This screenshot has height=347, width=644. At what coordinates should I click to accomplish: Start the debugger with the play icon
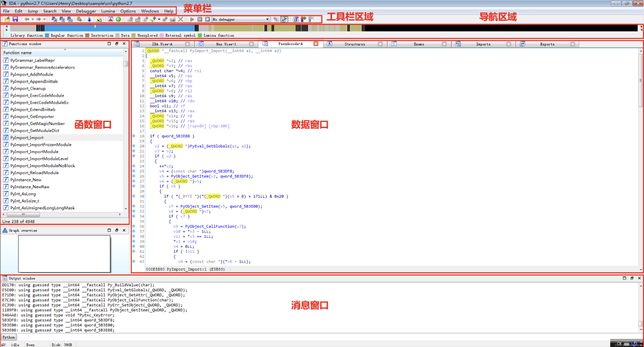point(192,19)
